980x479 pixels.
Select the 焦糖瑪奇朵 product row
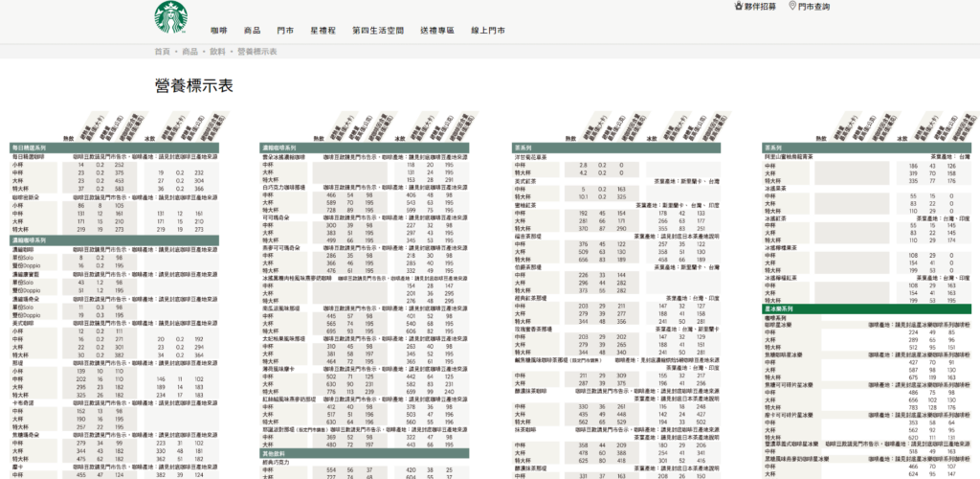115,435
